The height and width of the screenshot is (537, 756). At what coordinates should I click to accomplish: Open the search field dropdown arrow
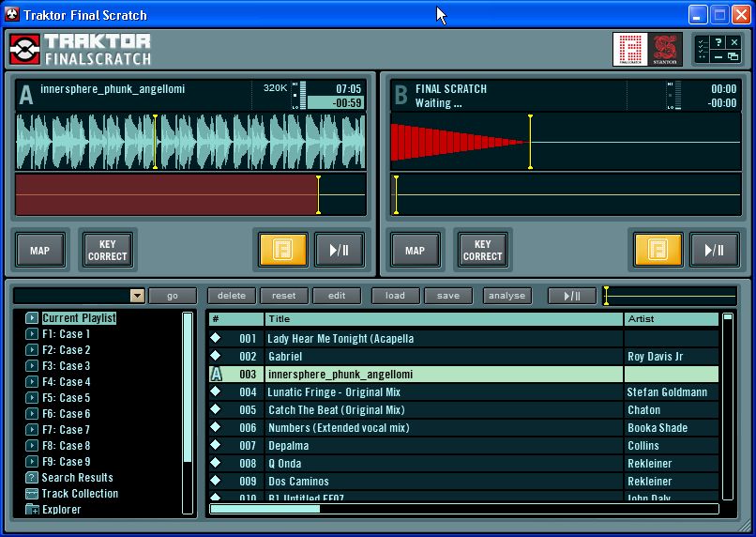(137, 296)
